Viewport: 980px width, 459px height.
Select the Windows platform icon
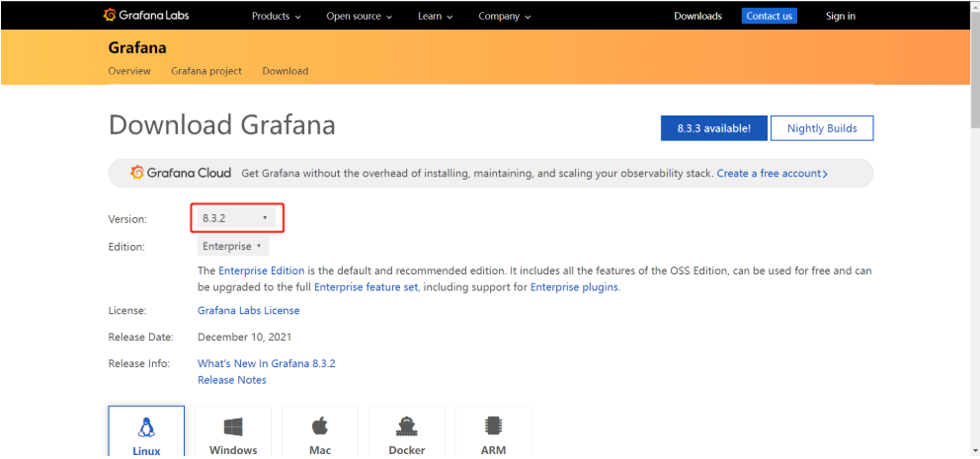(233, 427)
